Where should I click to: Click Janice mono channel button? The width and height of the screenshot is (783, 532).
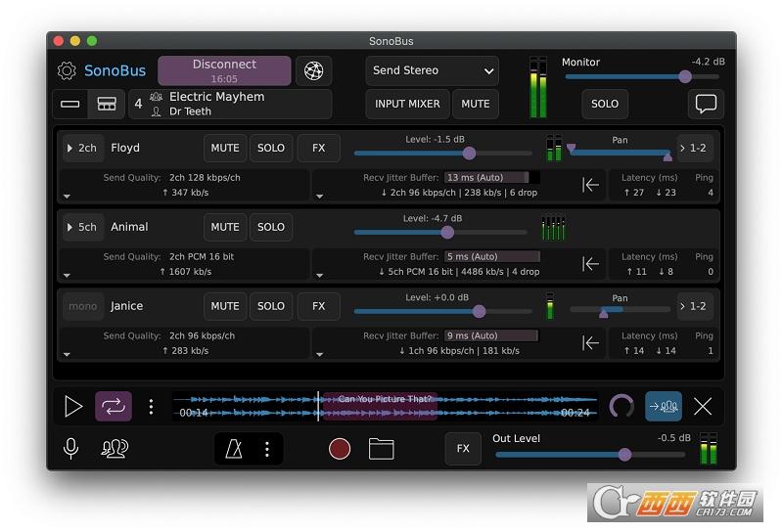tap(83, 306)
